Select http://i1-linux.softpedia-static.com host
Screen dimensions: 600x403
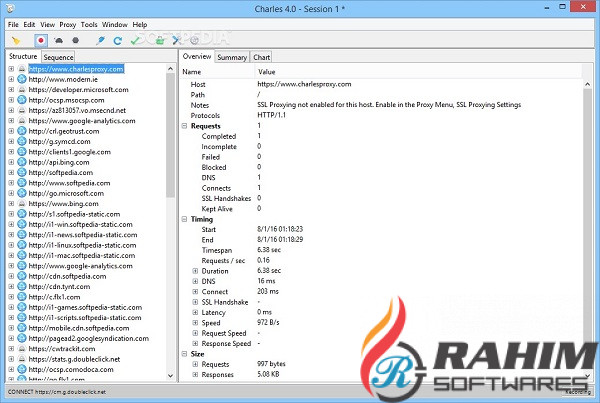pyautogui.click(x=82, y=245)
